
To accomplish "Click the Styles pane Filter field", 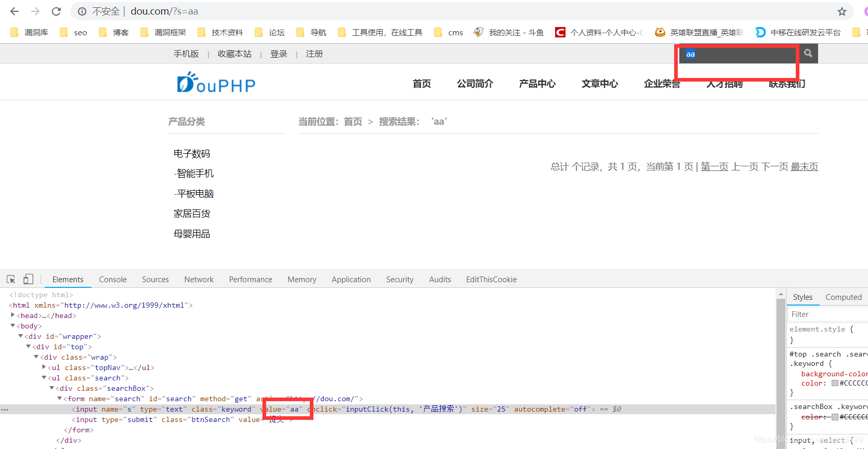I will 828,314.
